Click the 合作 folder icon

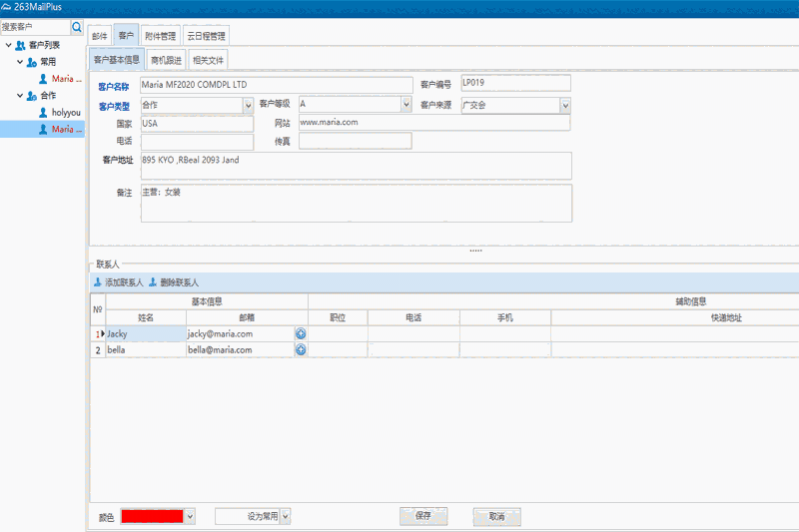coord(32,96)
